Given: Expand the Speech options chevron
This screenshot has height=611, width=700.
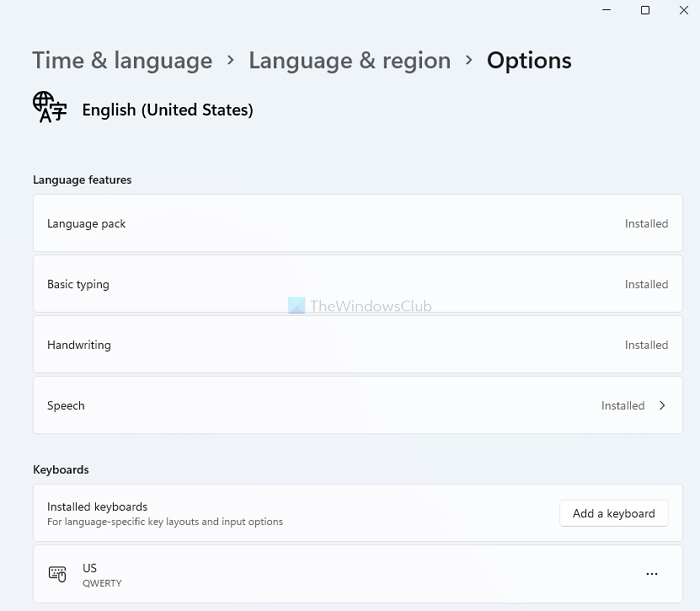Looking at the screenshot, I should (662, 406).
